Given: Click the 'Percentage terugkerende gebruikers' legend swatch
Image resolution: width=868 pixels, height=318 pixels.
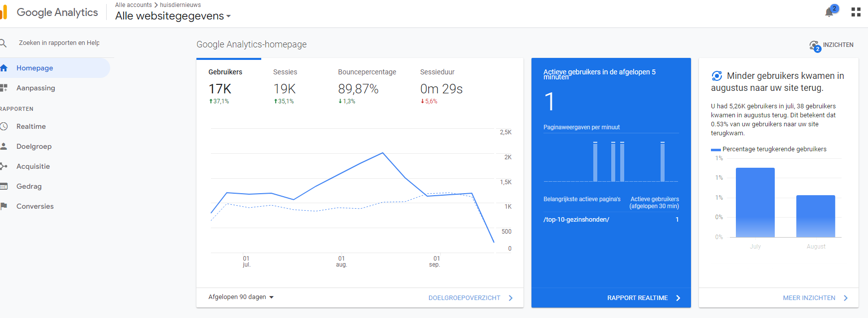Looking at the screenshot, I should tap(715, 149).
